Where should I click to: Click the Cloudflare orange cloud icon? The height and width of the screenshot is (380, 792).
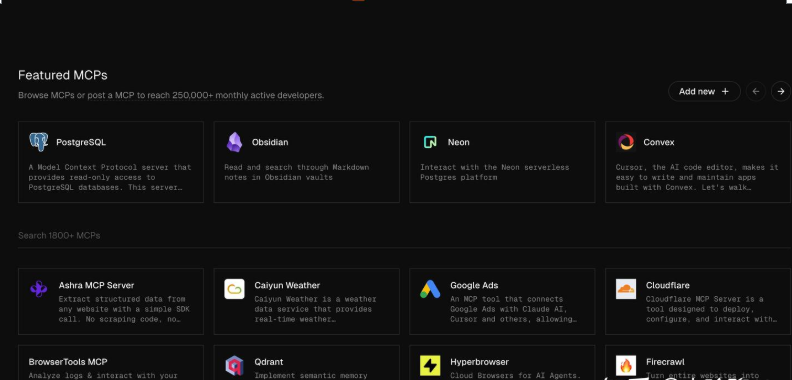point(626,289)
